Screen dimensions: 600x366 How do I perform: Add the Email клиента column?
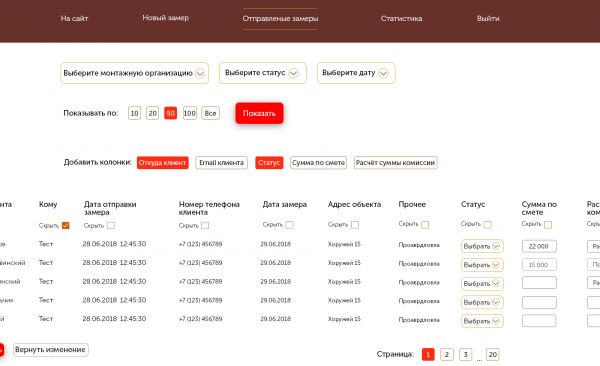[x=222, y=163]
